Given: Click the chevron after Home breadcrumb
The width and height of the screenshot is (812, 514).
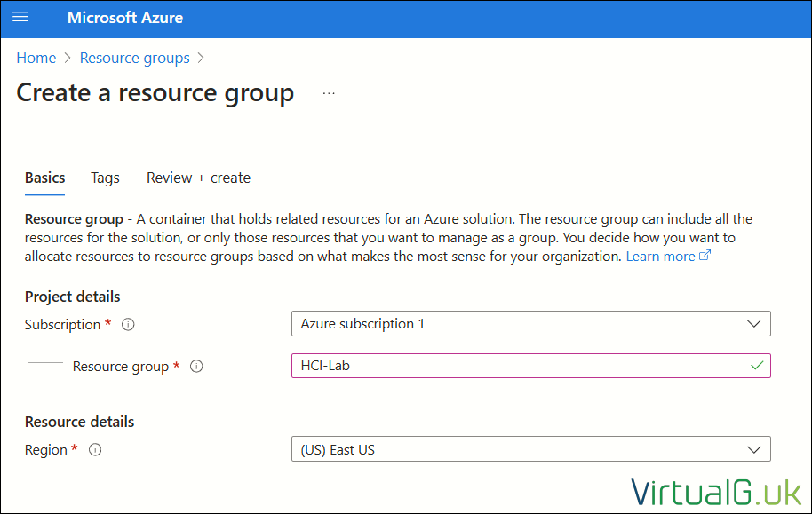Looking at the screenshot, I should pos(68,58).
